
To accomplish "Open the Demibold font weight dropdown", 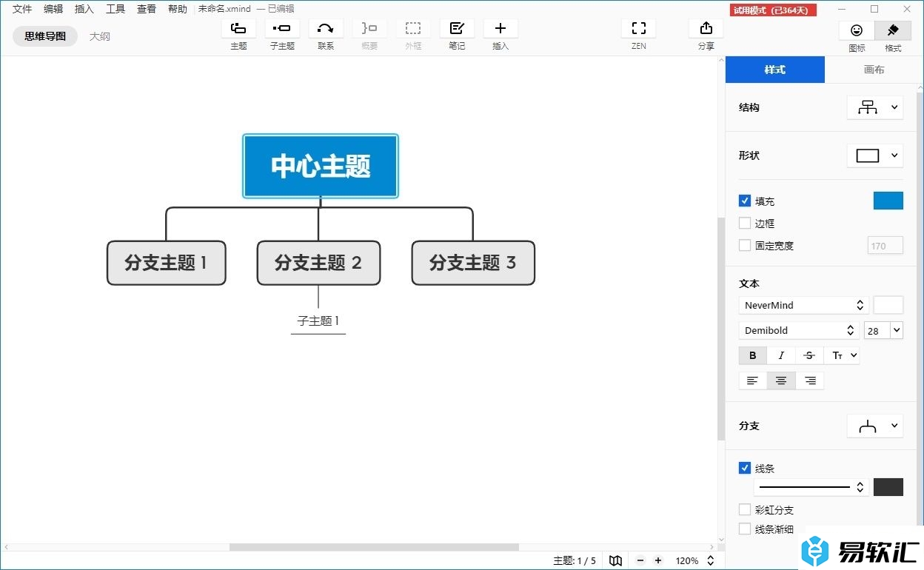I will 799,330.
